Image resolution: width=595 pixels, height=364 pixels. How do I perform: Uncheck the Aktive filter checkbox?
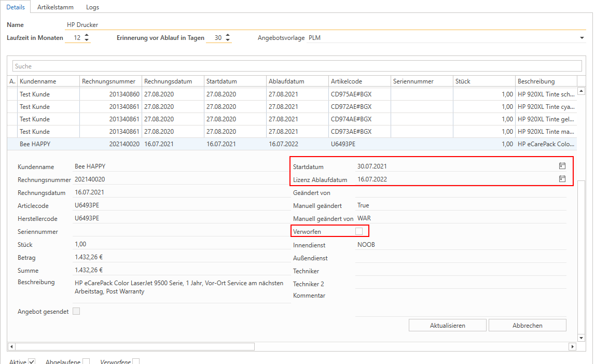(32, 361)
